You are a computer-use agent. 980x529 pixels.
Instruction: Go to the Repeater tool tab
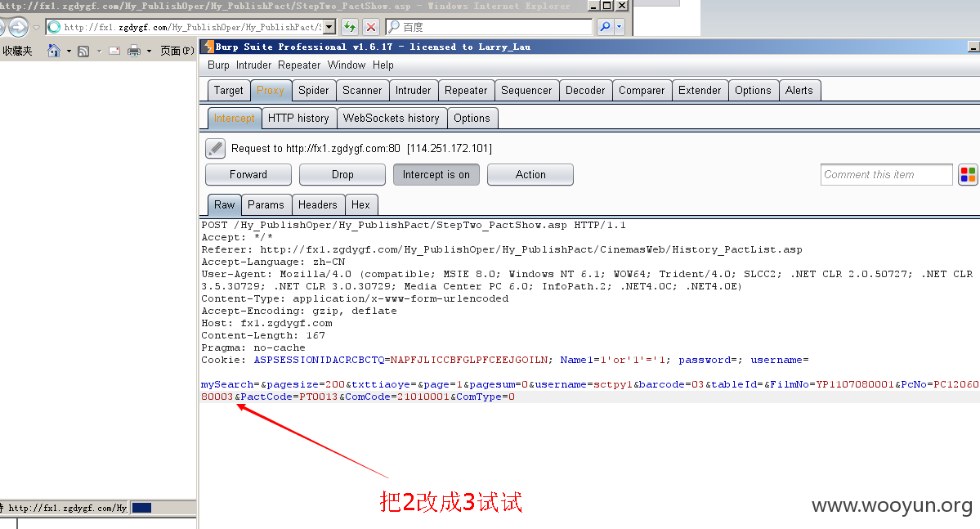[466, 91]
